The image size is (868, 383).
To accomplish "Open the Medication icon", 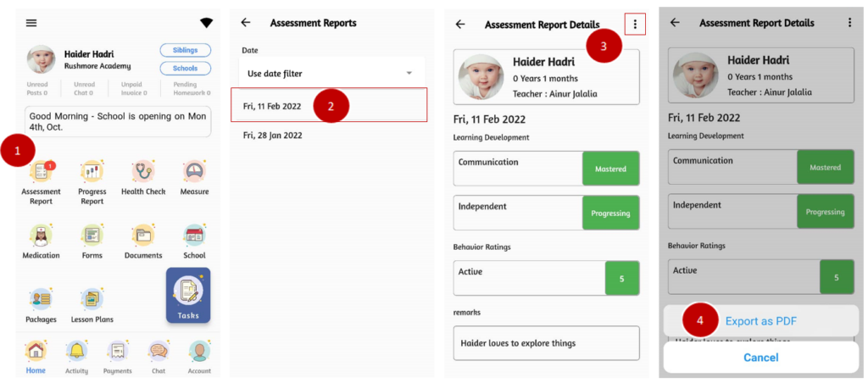I will (41, 236).
